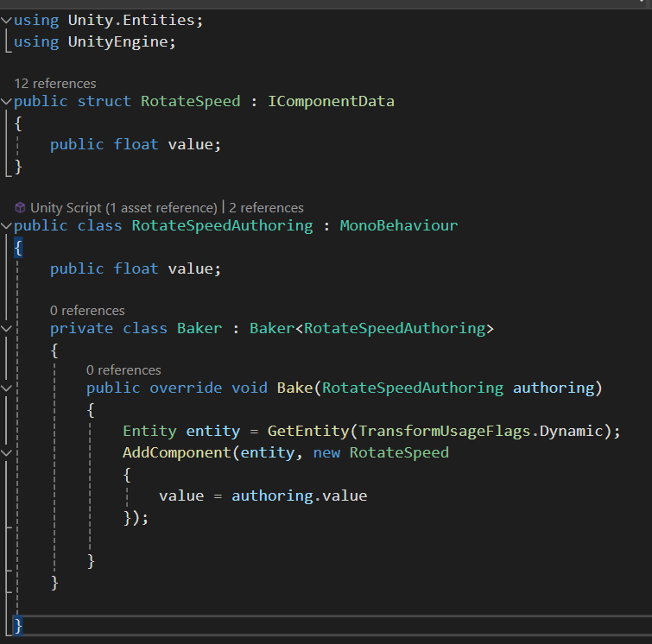Click the 'new' keyword

tap(326, 452)
